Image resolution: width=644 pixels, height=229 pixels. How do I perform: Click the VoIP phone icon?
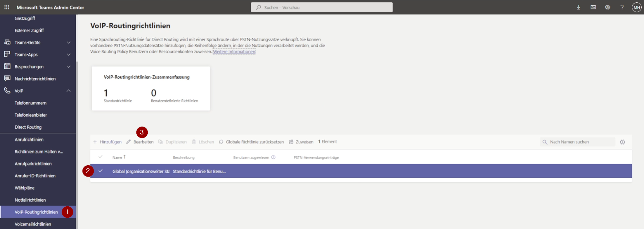pos(7,91)
